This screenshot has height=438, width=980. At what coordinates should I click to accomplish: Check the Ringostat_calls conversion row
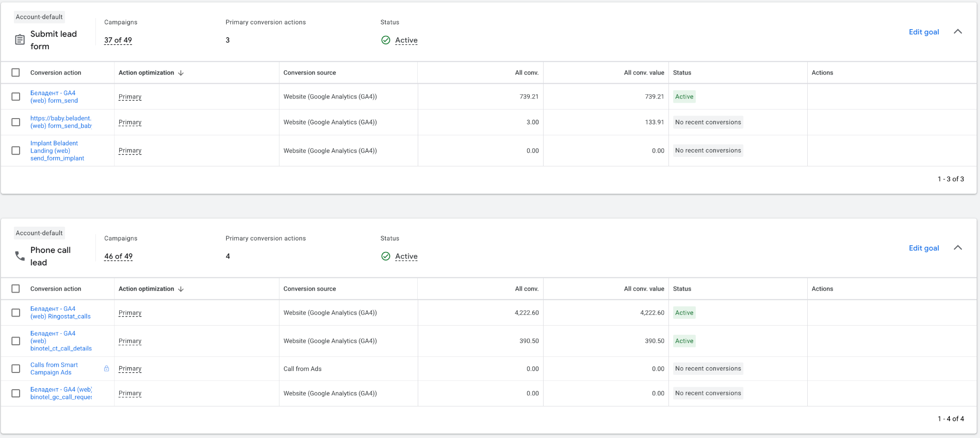coord(16,313)
